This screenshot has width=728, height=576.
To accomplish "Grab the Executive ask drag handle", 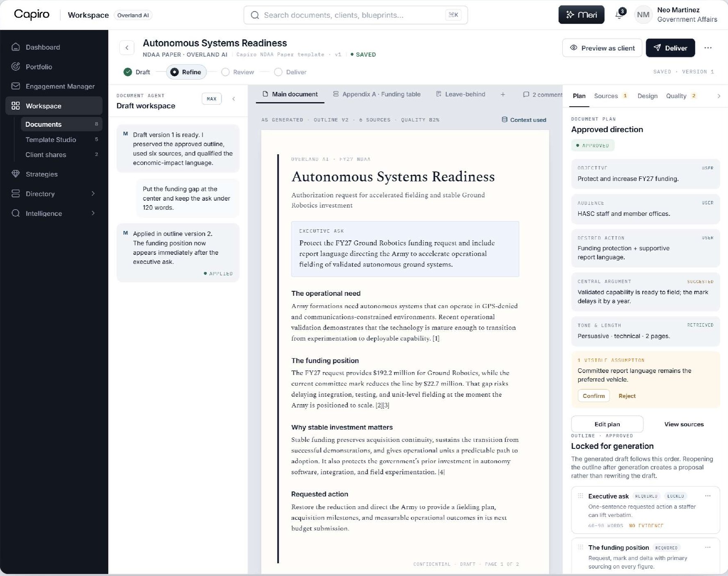I will tap(580, 496).
